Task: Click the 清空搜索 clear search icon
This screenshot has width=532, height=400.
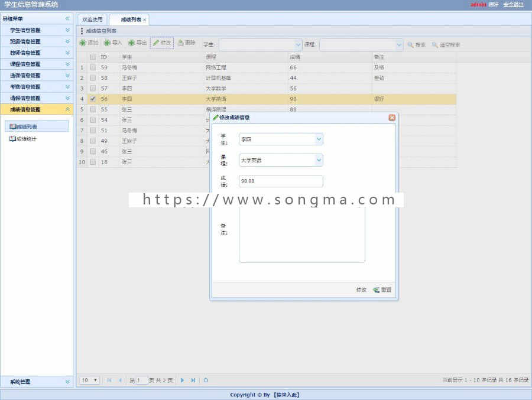Action: coord(434,44)
